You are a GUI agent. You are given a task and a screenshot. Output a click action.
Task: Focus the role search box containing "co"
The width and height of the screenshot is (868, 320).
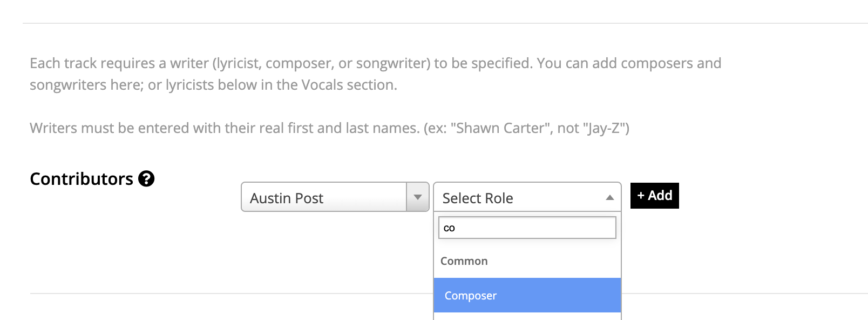pyautogui.click(x=527, y=228)
